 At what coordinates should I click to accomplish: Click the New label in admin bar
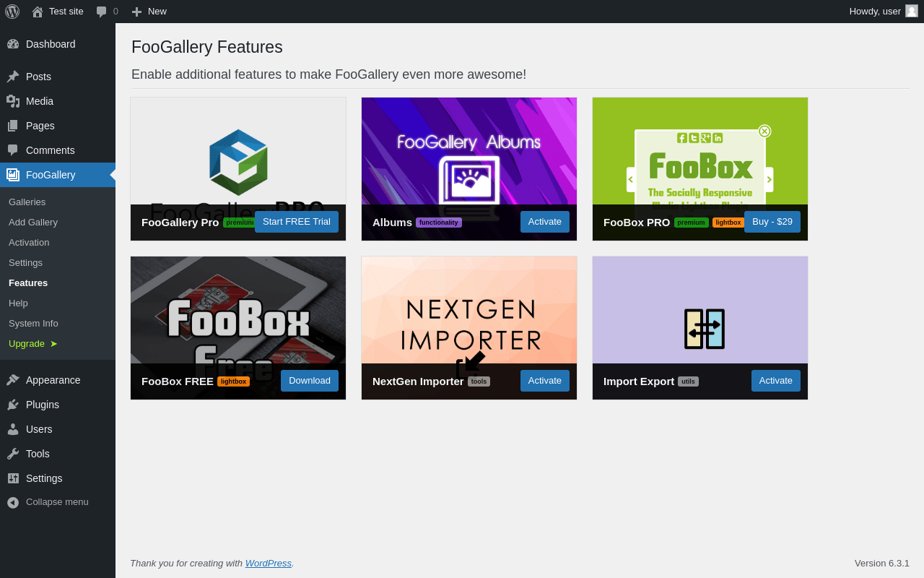pos(157,11)
